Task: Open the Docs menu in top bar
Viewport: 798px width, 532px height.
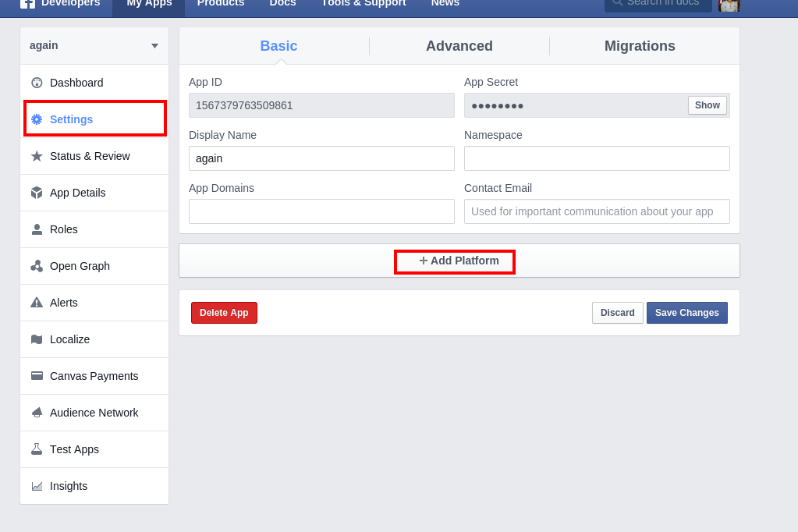Action: (x=282, y=4)
